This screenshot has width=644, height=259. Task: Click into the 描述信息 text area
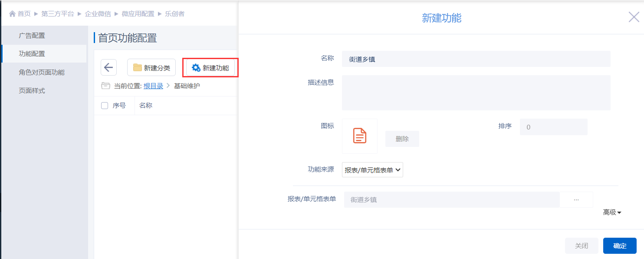pyautogui.click(x=476, y=93)
